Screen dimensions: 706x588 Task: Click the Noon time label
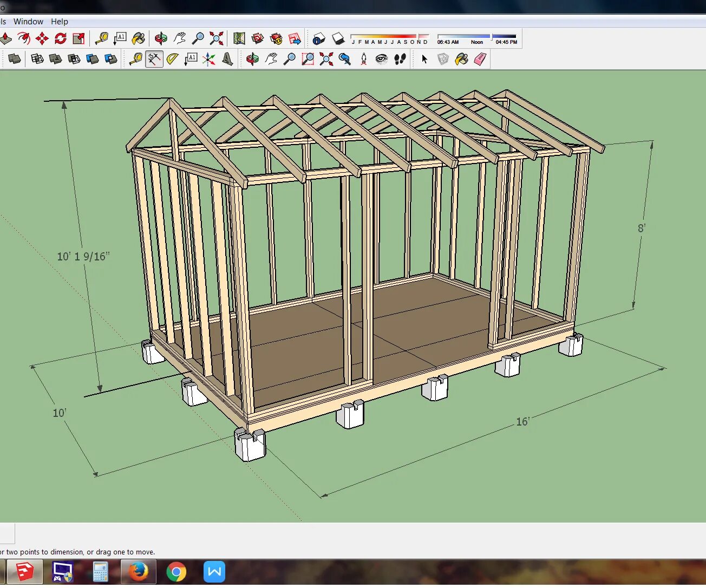(x=477, y=42)
